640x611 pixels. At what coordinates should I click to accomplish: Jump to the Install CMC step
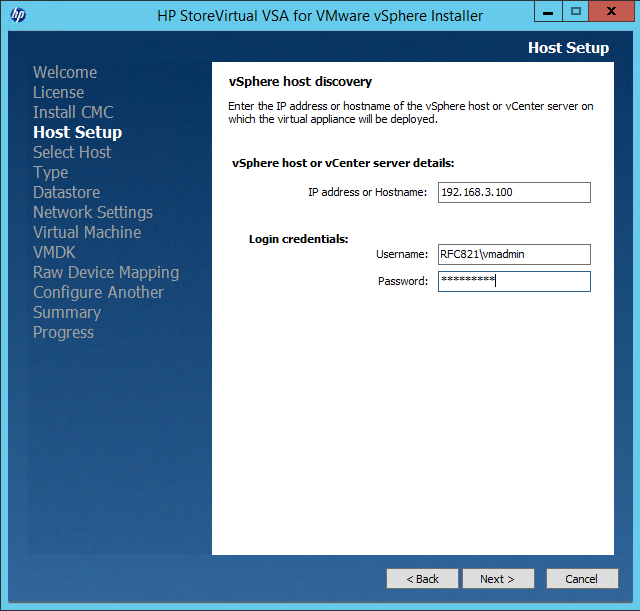[x=73, y=113]
